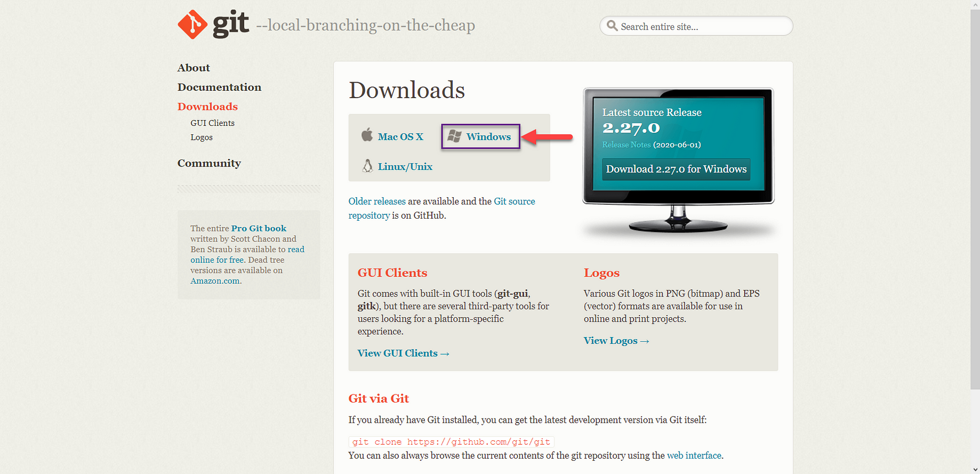This screenshot has height=474, width=980.
Task: Click the Windows flag icon
Action: click(x=454, y=136)
